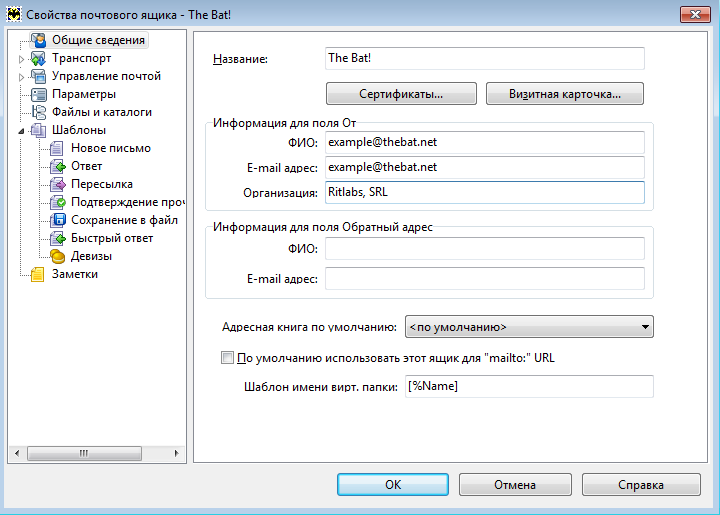Screen dimensions: 720x515
Task: Click The Bat! icon in title bar
Action: [14, 15]
